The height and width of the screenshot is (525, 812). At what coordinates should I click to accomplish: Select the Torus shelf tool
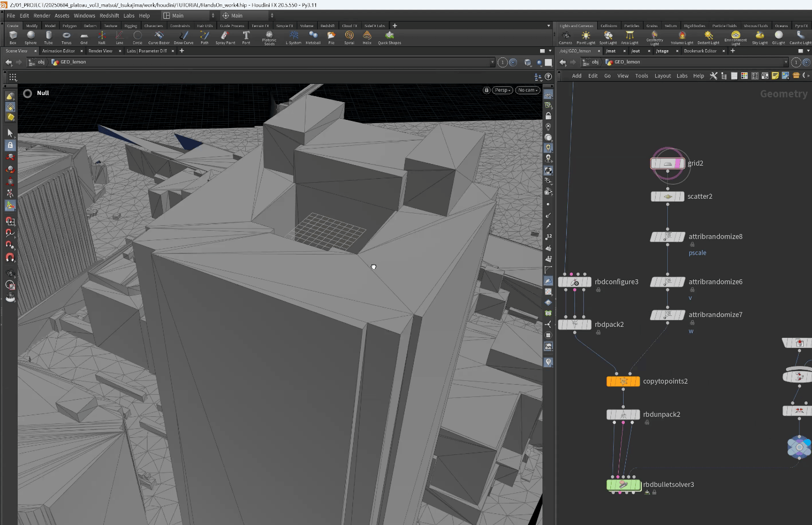66,37
